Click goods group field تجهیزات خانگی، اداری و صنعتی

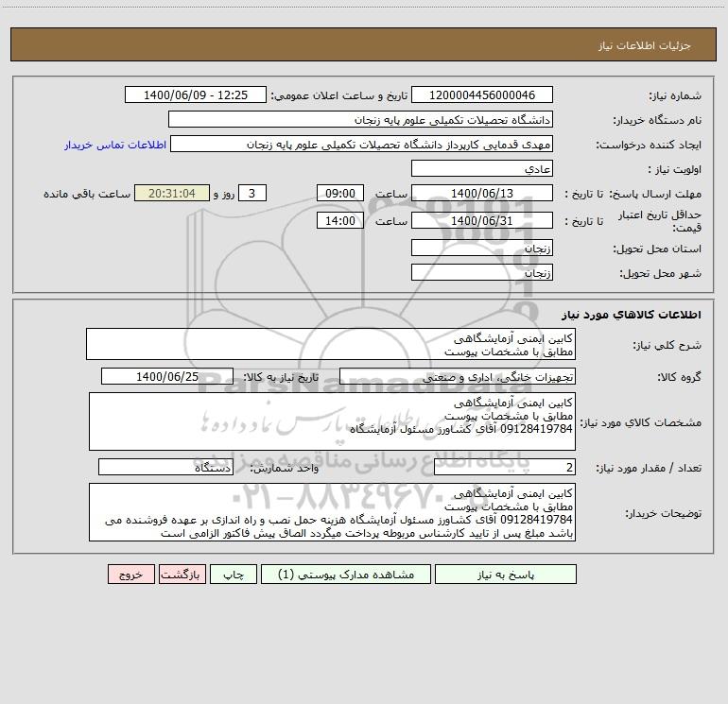[x=458, y=376]
